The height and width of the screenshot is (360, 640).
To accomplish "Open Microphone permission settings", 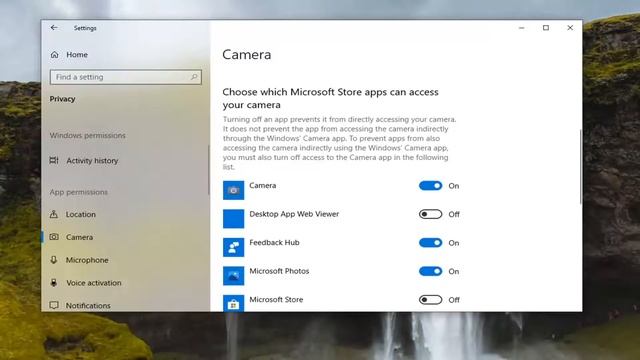I will pos(87,260).
